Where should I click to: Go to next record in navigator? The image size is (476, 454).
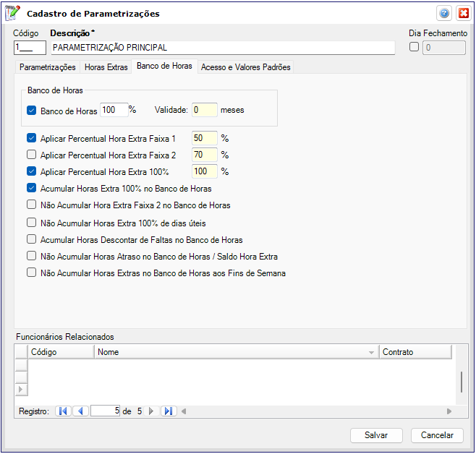pos(151,411)
